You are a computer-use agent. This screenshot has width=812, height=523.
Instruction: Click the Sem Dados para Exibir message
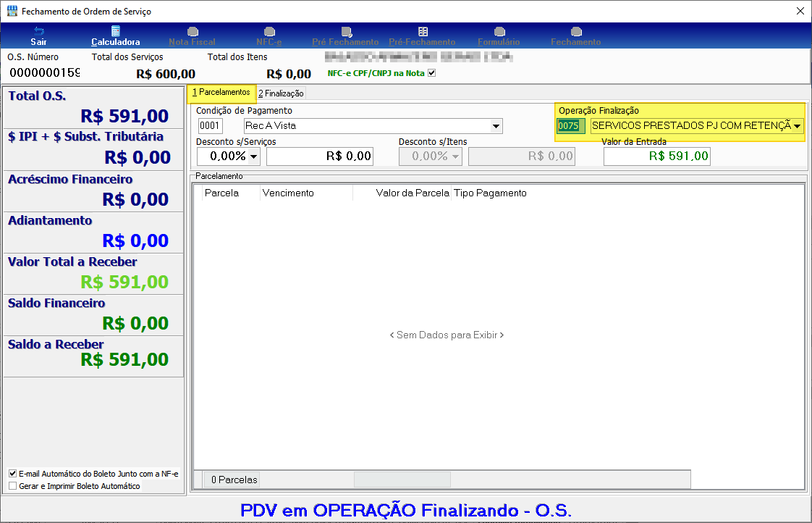[447, 335]
